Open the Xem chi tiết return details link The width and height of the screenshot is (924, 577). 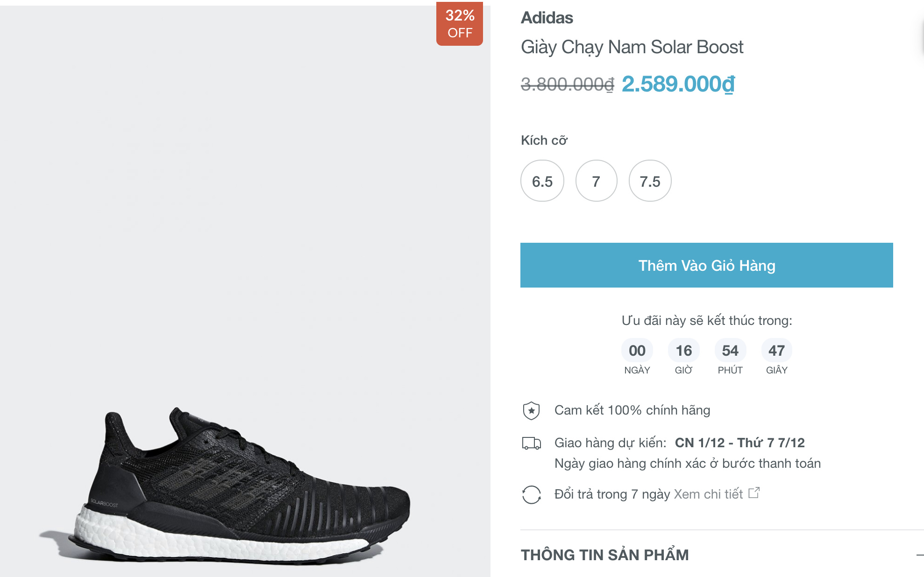708,494
